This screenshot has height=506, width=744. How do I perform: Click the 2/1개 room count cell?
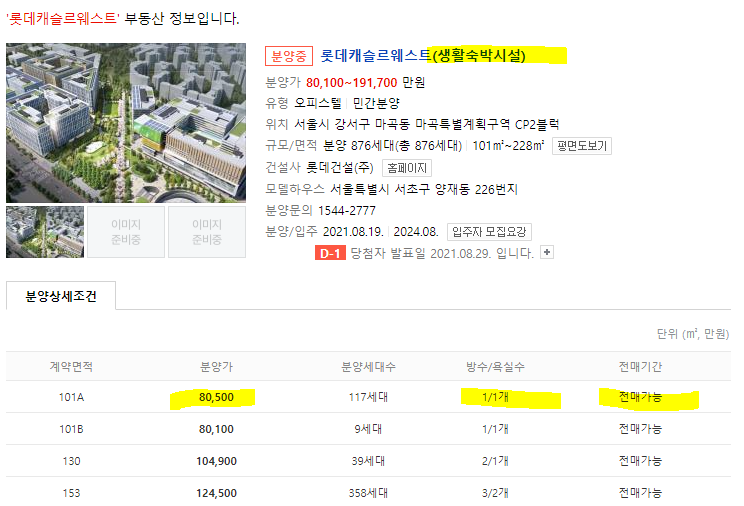495,461
